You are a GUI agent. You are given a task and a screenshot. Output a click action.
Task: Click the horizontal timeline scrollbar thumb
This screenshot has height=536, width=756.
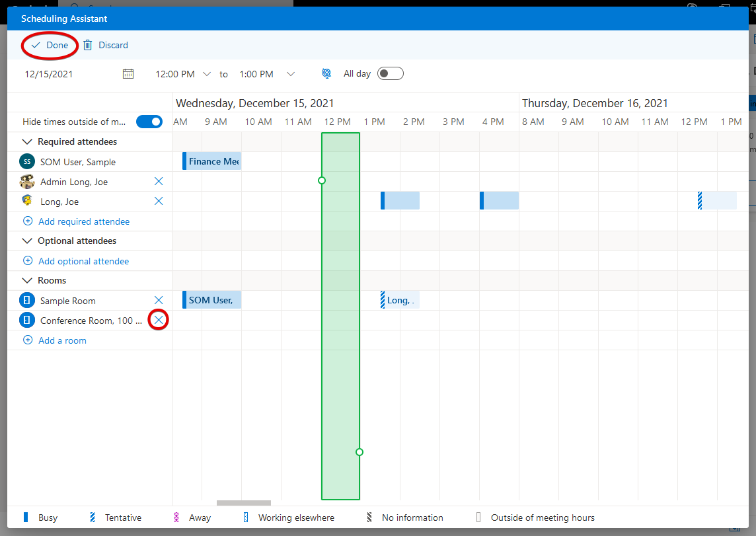pos(244,503)
